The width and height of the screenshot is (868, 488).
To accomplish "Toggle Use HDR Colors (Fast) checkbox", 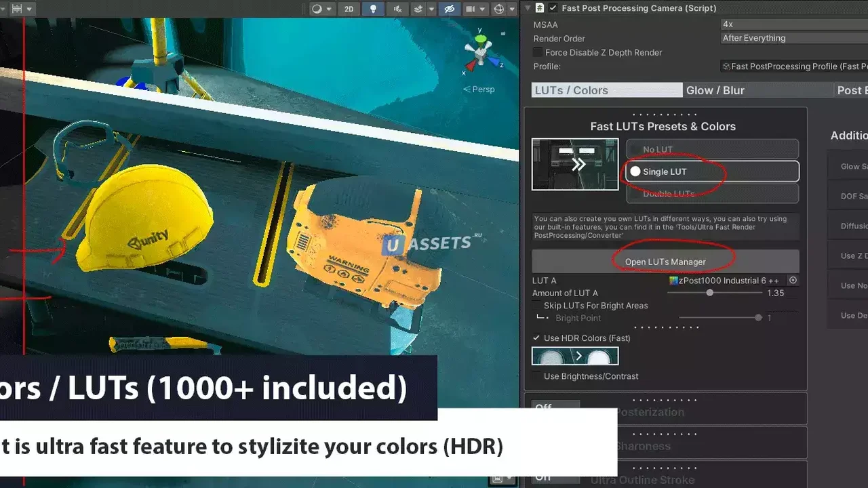I will tap(537, 338).
